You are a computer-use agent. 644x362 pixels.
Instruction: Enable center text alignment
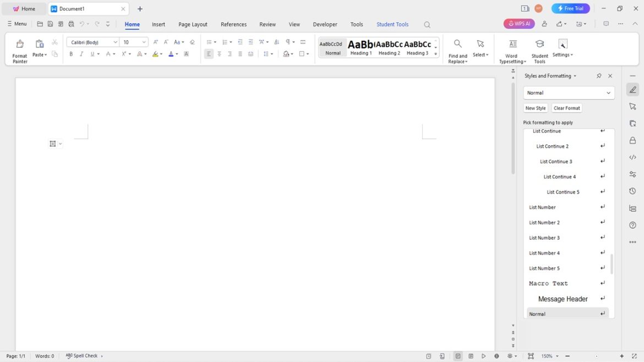[219, 53]
